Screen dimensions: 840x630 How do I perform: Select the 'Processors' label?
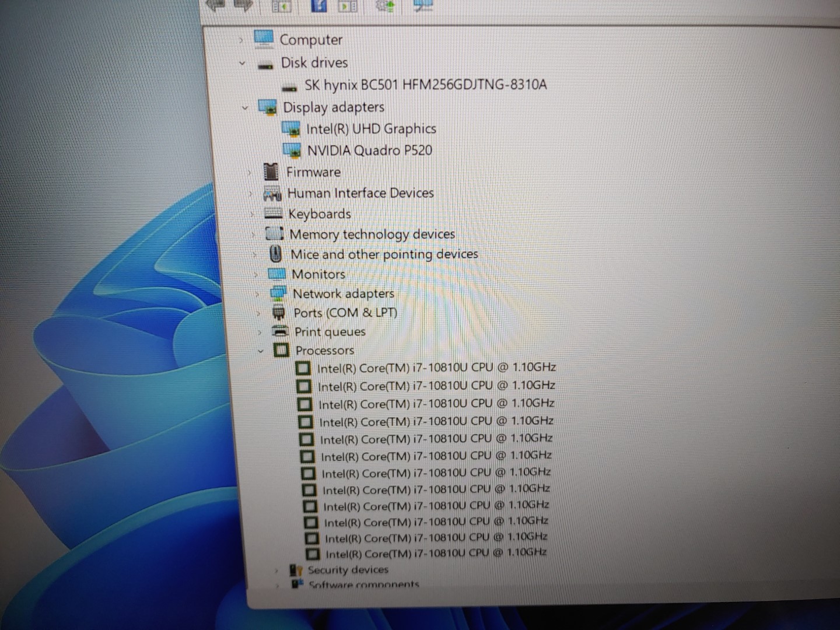325,351
